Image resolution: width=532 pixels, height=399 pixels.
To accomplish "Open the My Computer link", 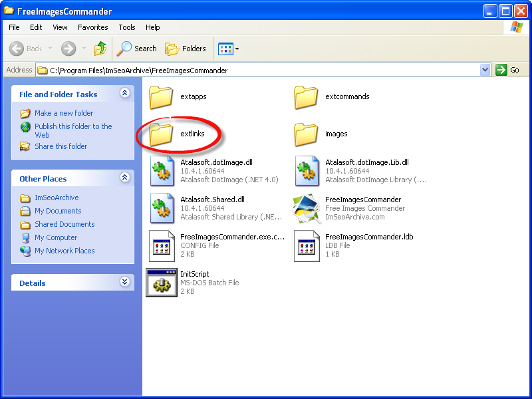I will 56,237.
